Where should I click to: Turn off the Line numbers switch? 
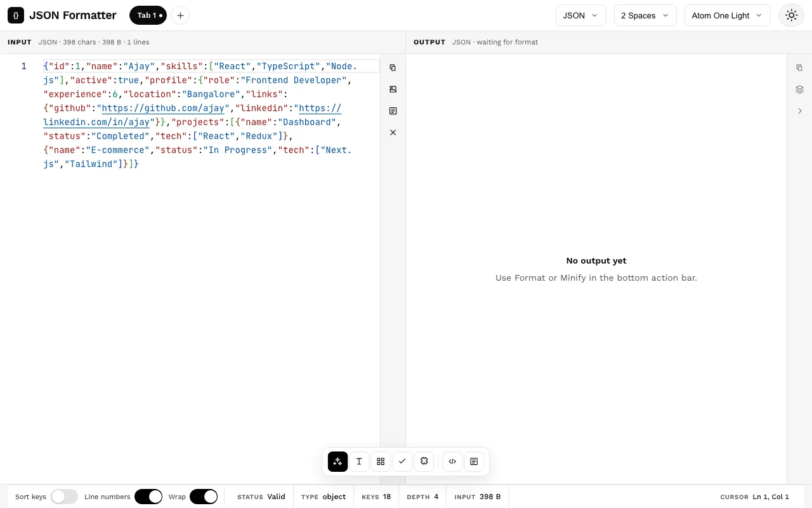[148, 497]
